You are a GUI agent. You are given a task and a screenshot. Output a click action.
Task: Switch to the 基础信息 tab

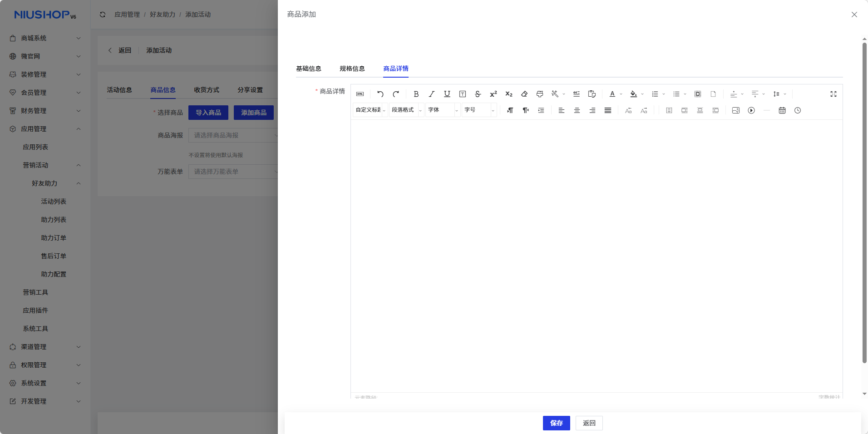309,69
